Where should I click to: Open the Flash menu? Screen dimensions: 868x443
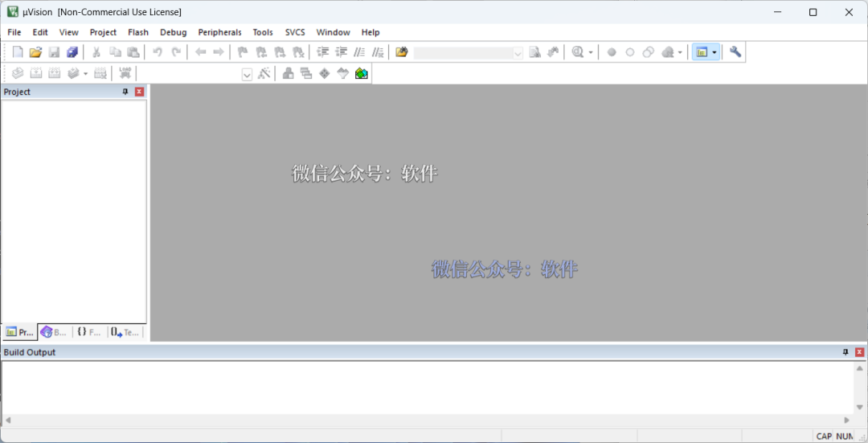point(138,32)
